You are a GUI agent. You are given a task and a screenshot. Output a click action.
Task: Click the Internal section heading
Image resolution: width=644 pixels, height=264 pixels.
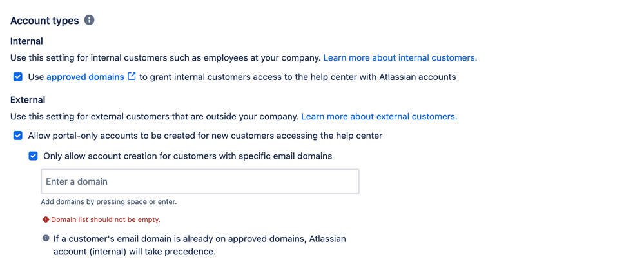coord(26,41)
